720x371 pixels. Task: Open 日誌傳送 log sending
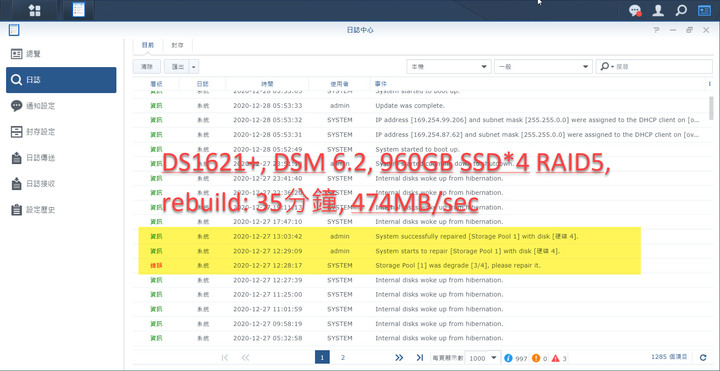click(61, 158)
